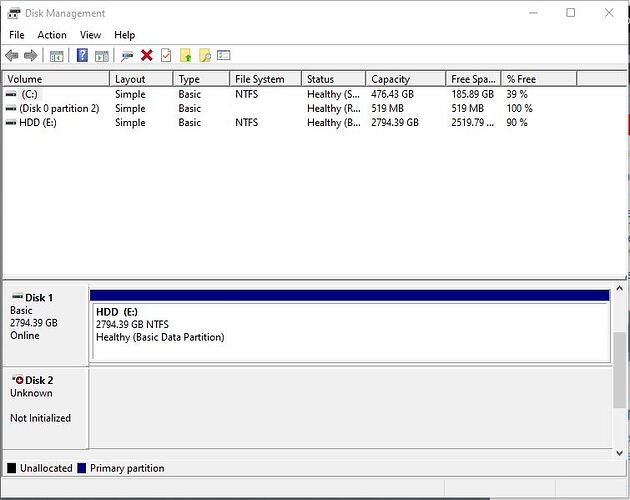Click the Disk Management title bar app icon

(x=14, y=13)
